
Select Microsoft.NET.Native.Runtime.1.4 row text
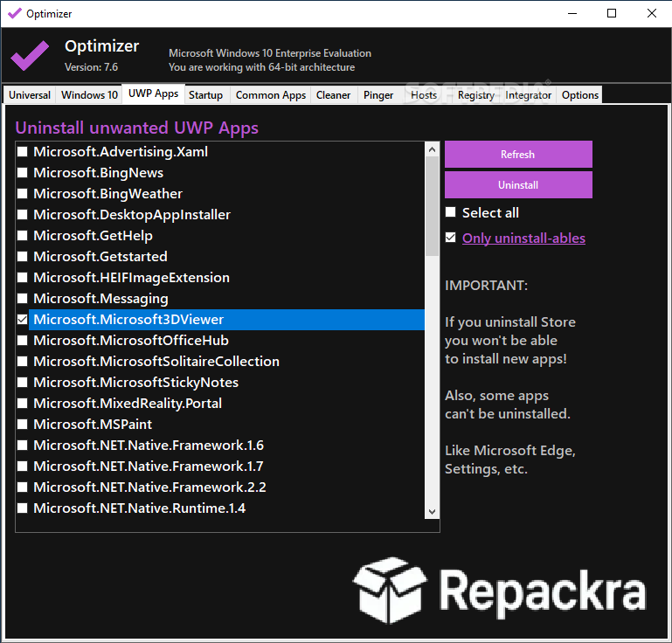coord(139,508)
